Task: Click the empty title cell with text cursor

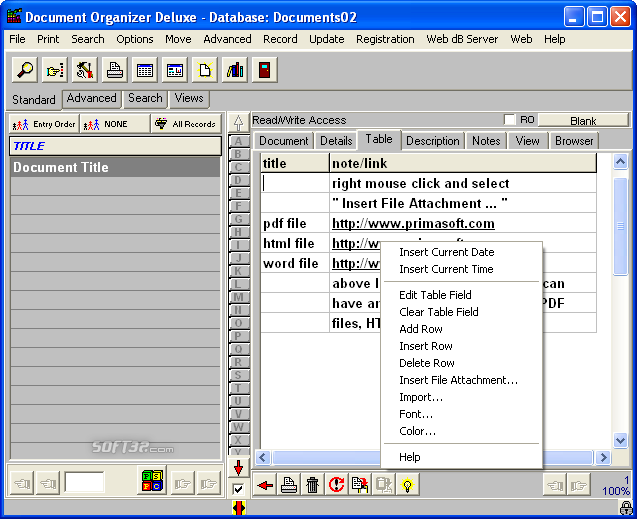Action: [295, 184]
